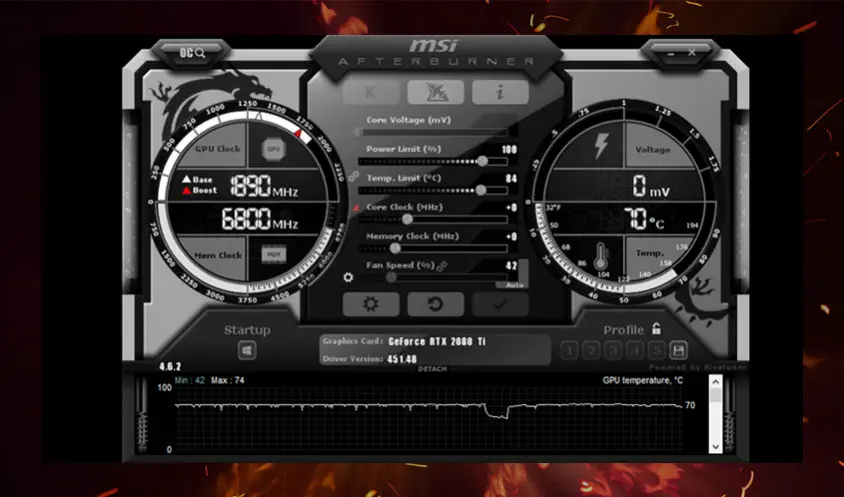Click the fan settings gear beside Fan Speed

tap(348, 277)
